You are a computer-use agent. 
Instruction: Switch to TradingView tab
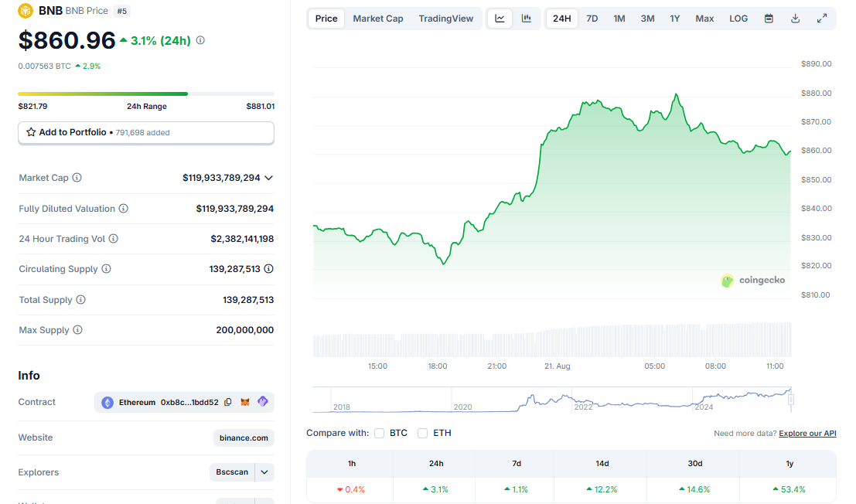tap(445, 19)
